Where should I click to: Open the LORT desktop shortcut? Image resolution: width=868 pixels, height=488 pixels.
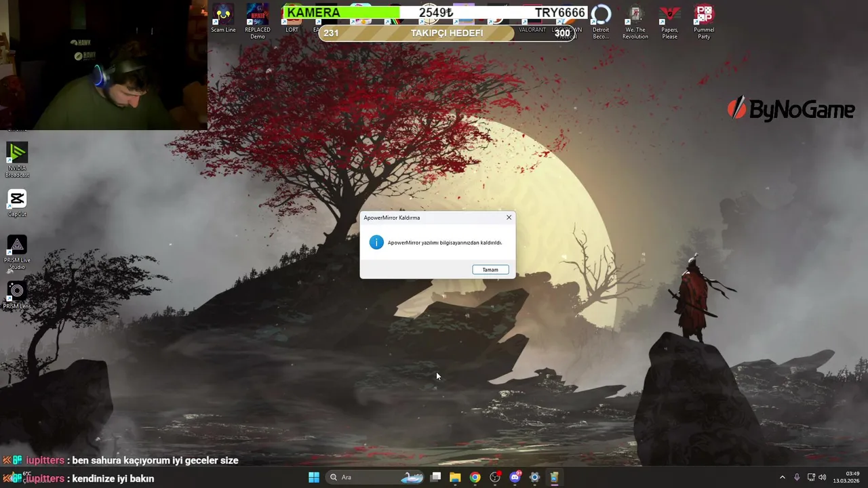click(x=292, y=18)
